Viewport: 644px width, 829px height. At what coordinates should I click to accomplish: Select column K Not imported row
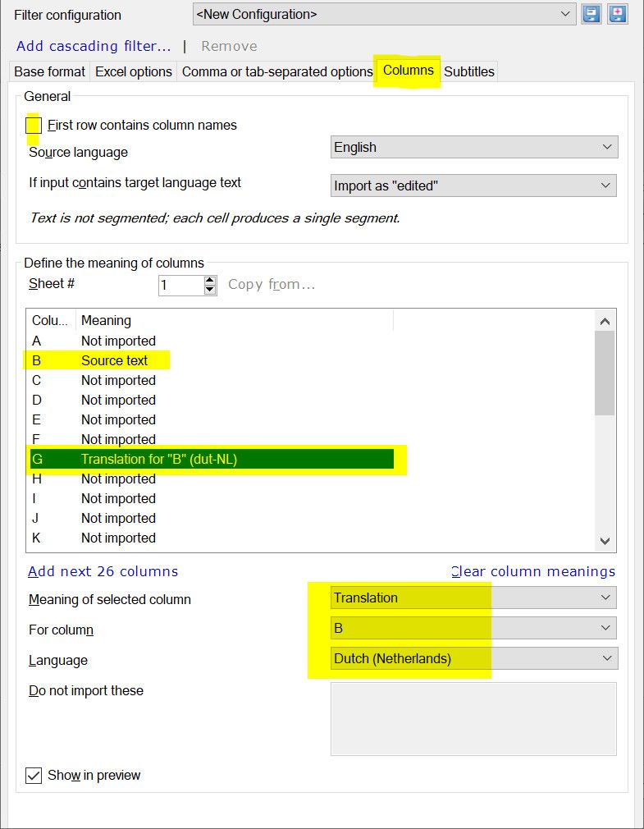click(x=212, y=538)
